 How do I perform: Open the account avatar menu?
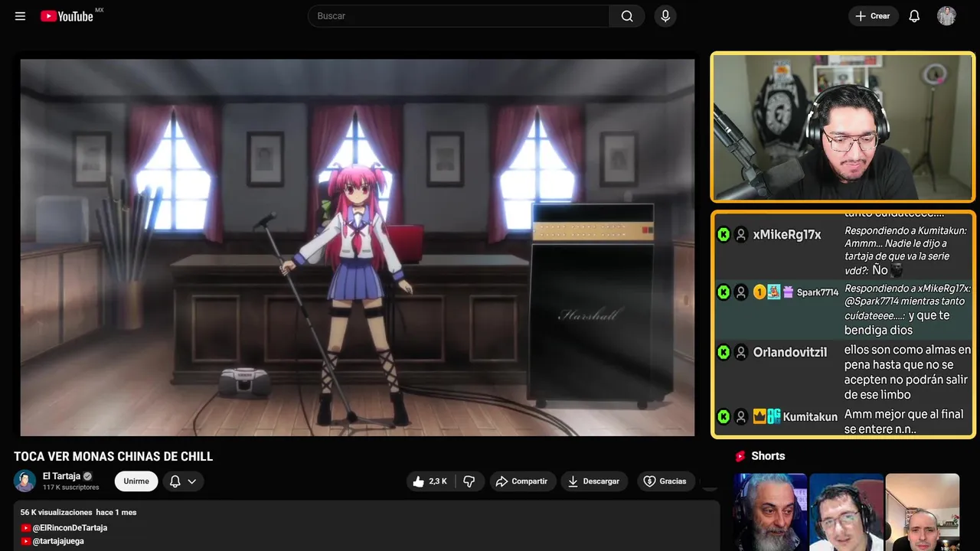pos(946,16)
